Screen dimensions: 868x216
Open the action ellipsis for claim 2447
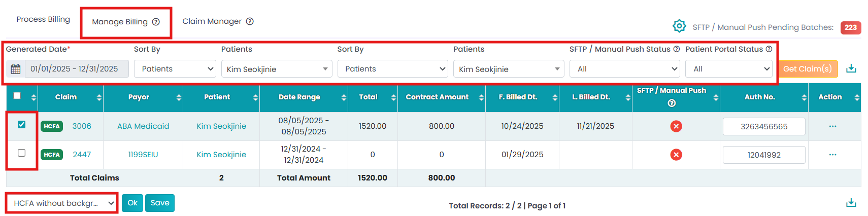[832, 155]
